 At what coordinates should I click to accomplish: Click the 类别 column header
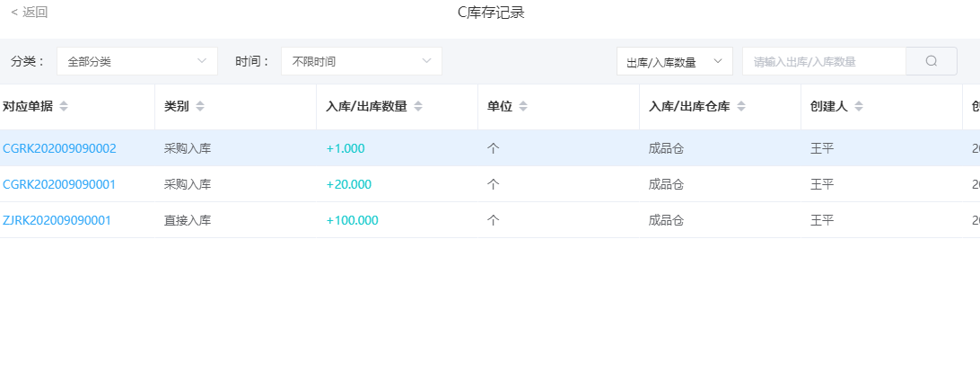tap(177, 107)
